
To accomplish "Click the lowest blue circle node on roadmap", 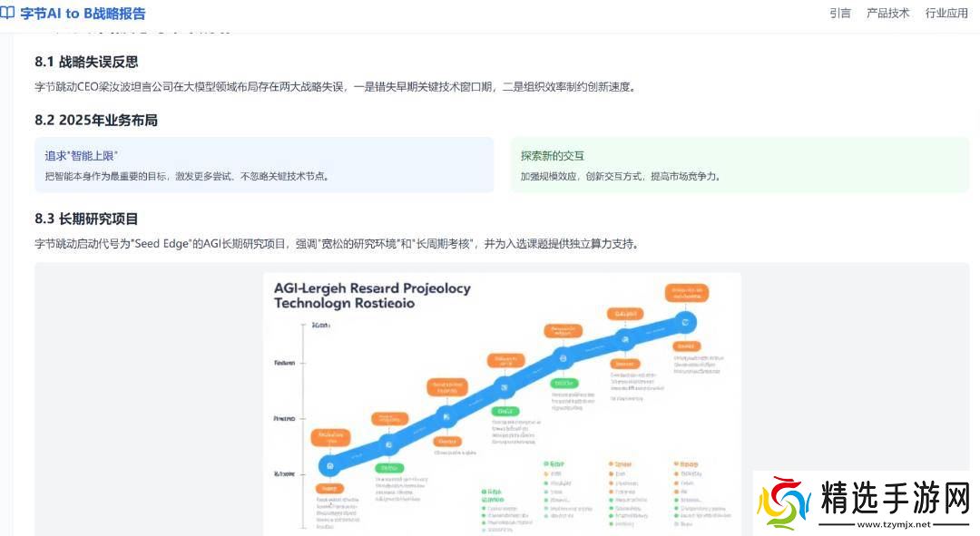I will [330, 466].
